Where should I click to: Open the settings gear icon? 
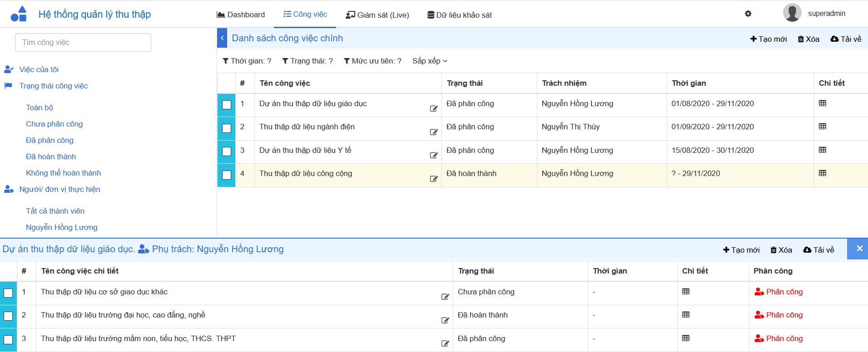pos(748,14)
